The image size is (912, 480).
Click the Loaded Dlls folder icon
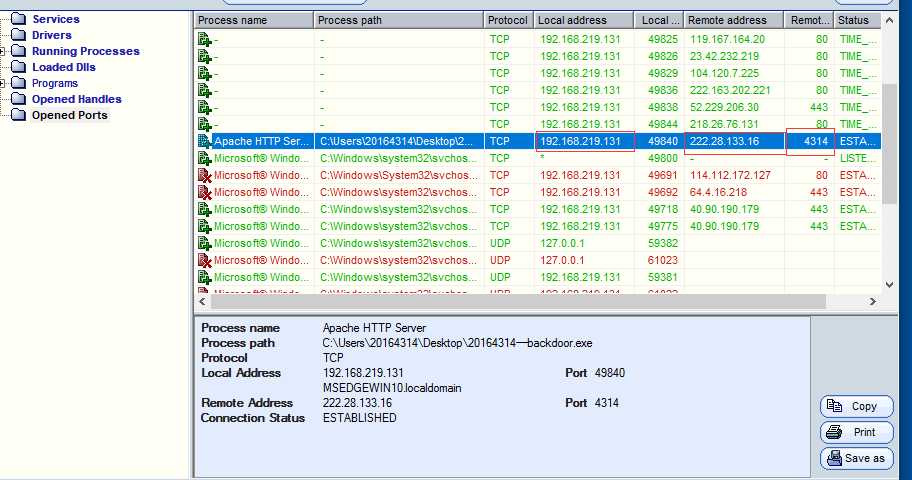pos(19,67)
